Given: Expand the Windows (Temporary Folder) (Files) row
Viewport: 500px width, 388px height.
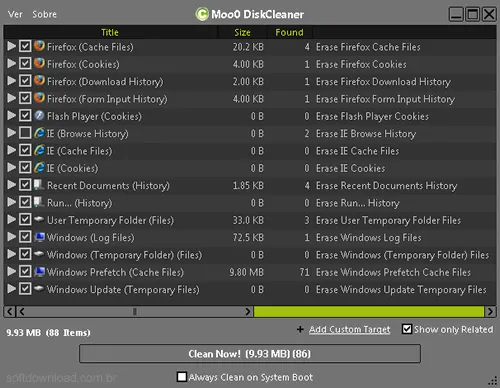Looking at the screenshot, I should (x=12, y=254).
